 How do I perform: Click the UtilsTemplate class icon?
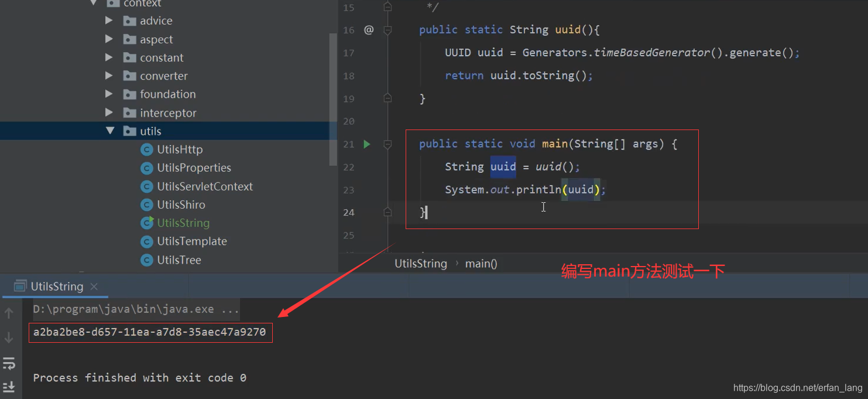tap(147, 241)
